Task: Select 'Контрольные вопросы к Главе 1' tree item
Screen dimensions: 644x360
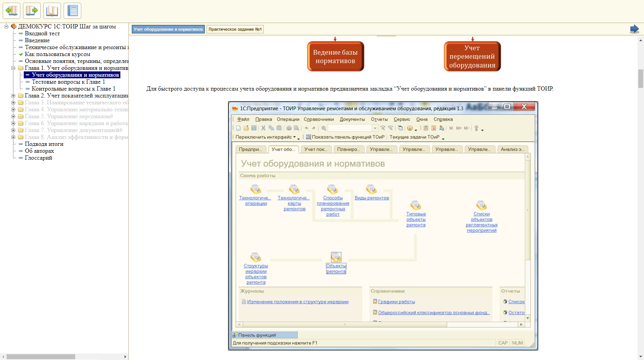Action: (x=74, y=89)
